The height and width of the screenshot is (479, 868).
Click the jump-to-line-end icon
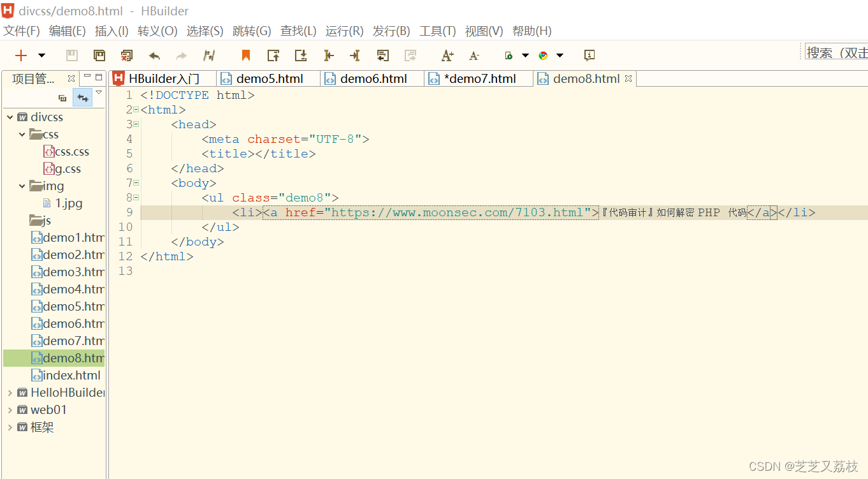click(355, 55)
